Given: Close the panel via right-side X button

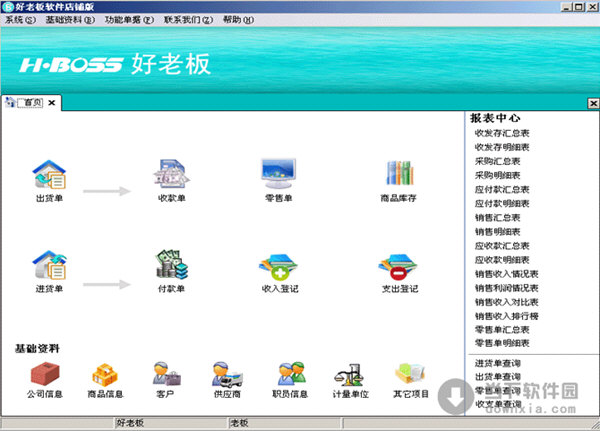Looking at the screenshot, I should click(x=593, y=103).
